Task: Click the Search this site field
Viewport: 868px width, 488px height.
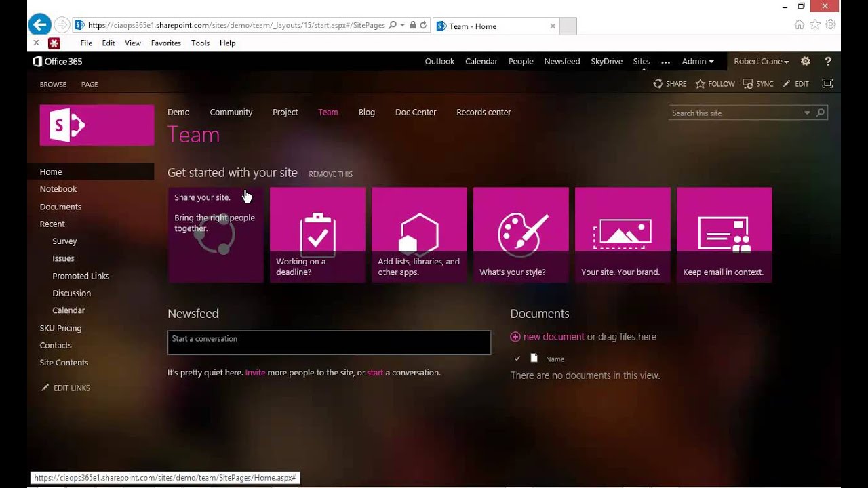Action: pos(735,113)
